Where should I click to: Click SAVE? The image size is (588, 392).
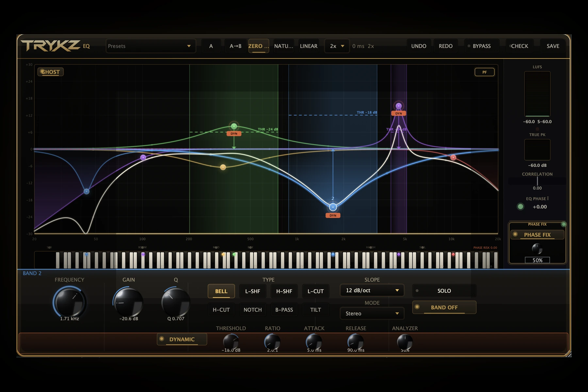point(553,46)
